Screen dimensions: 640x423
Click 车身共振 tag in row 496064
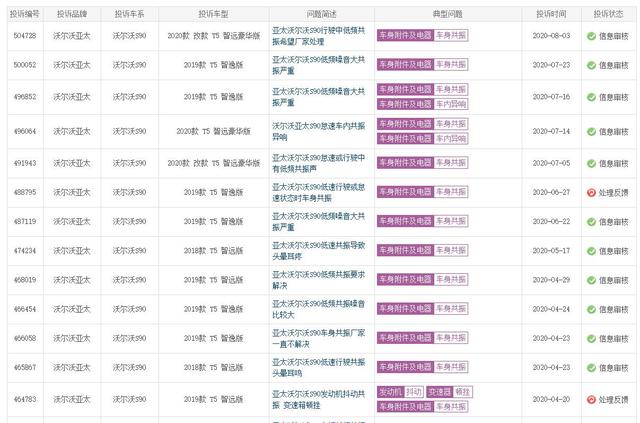pos(451,124)
